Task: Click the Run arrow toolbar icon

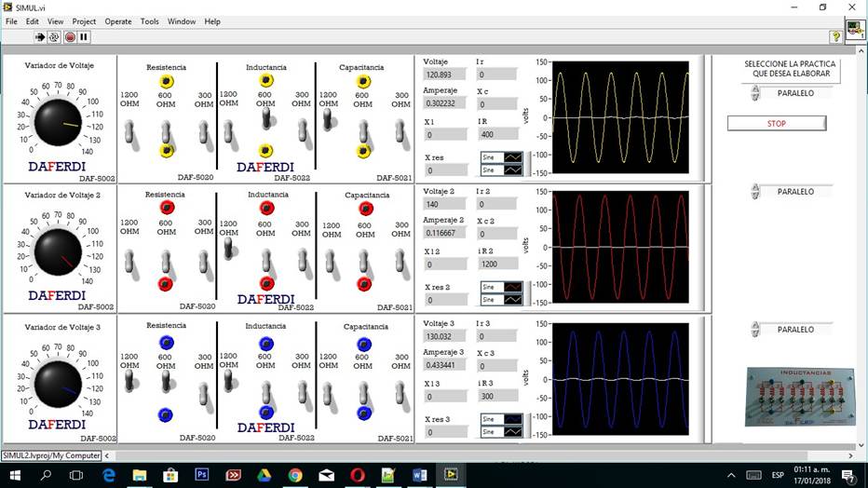Action: (40, 37)
